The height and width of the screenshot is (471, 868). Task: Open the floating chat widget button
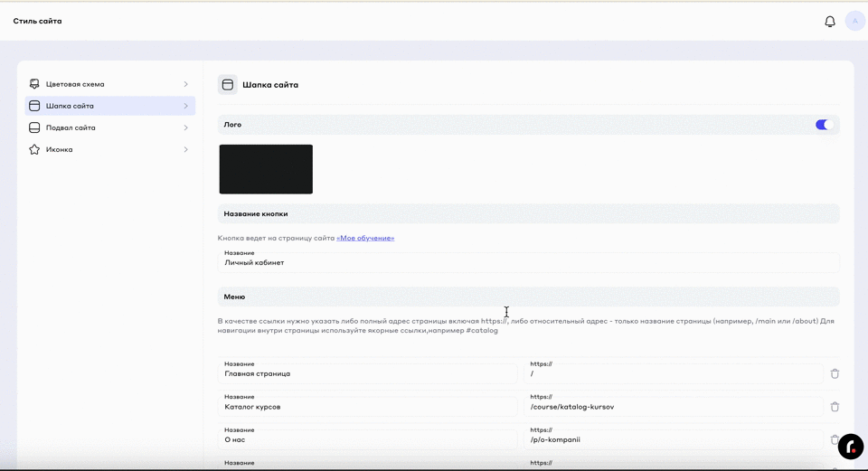pyautogui.click(x=851, y=447)
